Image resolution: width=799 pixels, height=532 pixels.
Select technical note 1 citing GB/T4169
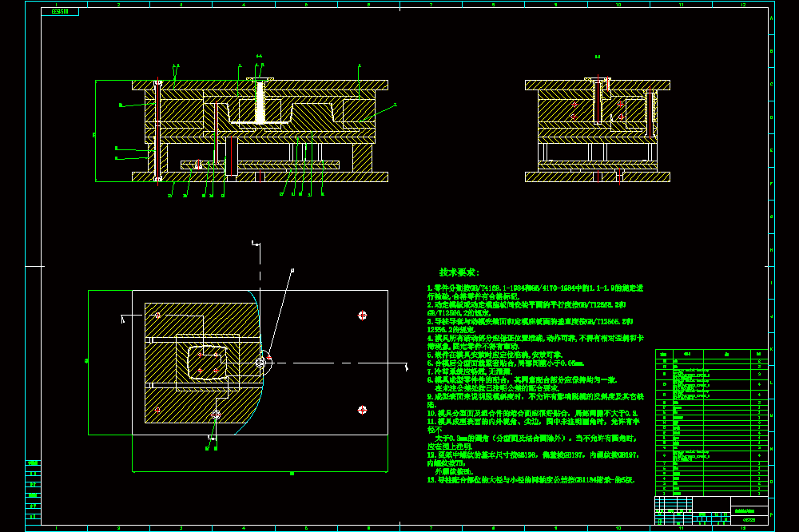(535, 292)
